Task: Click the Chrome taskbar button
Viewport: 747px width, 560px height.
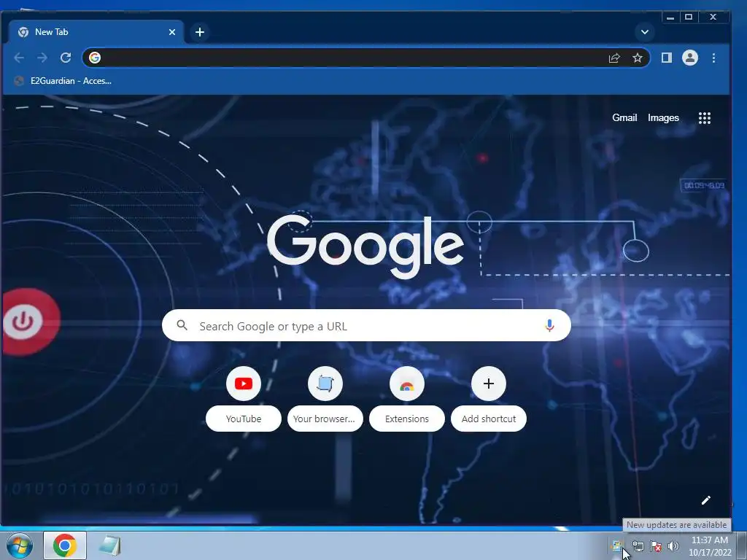Action: pyautogui.click(x=65, y=545)
